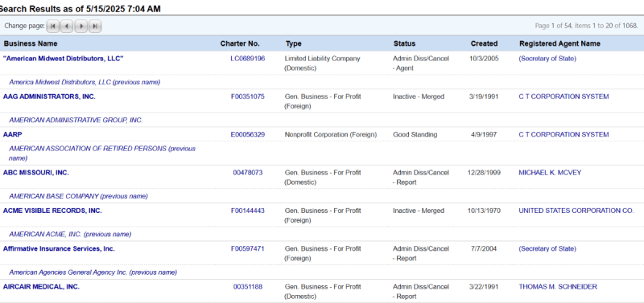Sort by Created column header

484,43
